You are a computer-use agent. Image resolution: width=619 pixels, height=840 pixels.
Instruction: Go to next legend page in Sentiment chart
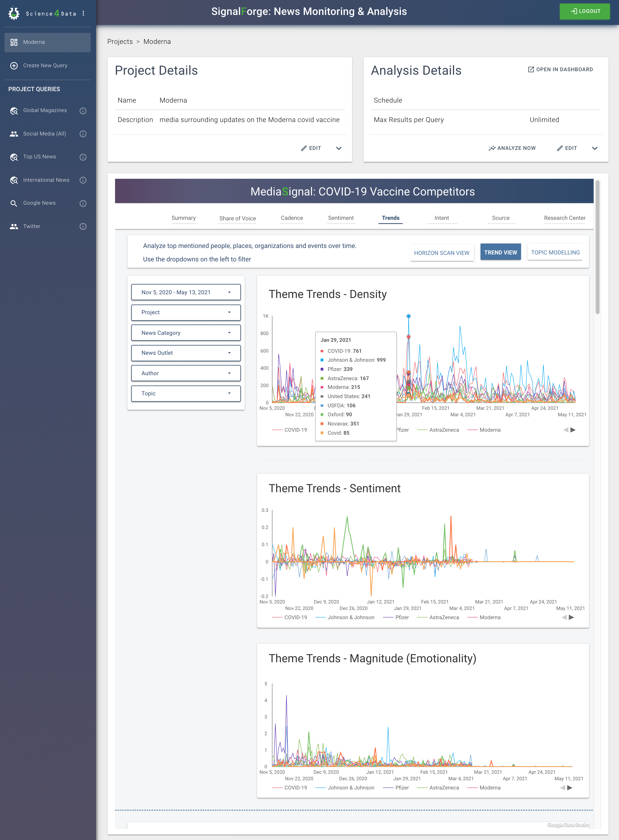tap(571, 617)
